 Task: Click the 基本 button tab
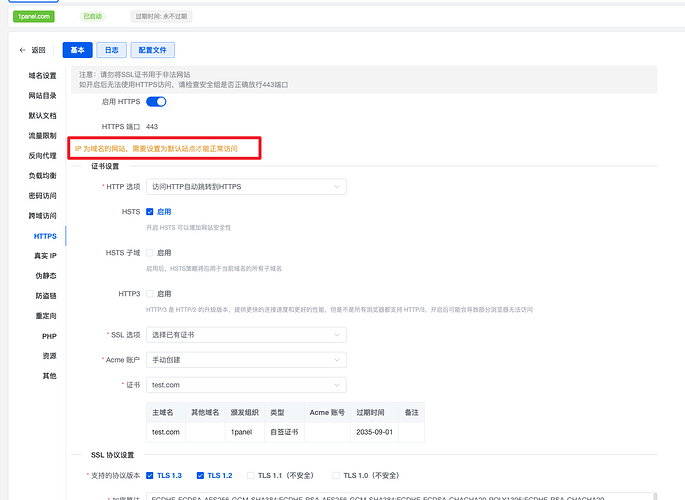coord(76,50)
